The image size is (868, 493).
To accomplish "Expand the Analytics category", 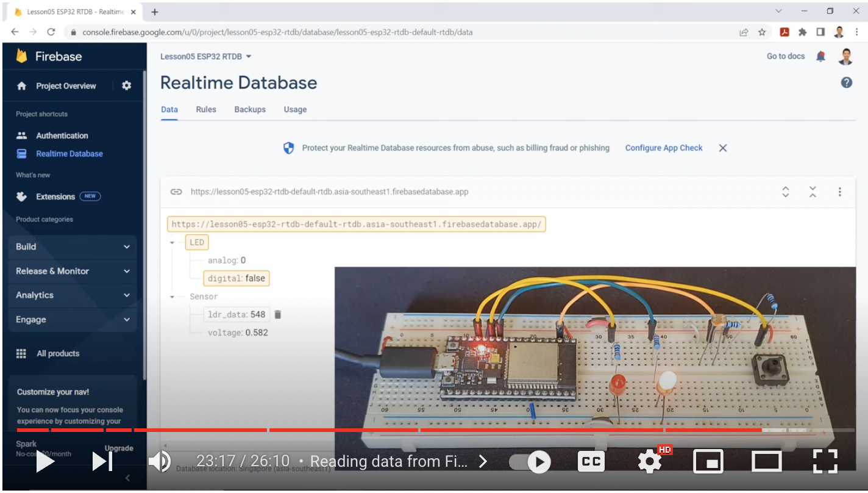I will pyautogui.click(x=73, y=295).
